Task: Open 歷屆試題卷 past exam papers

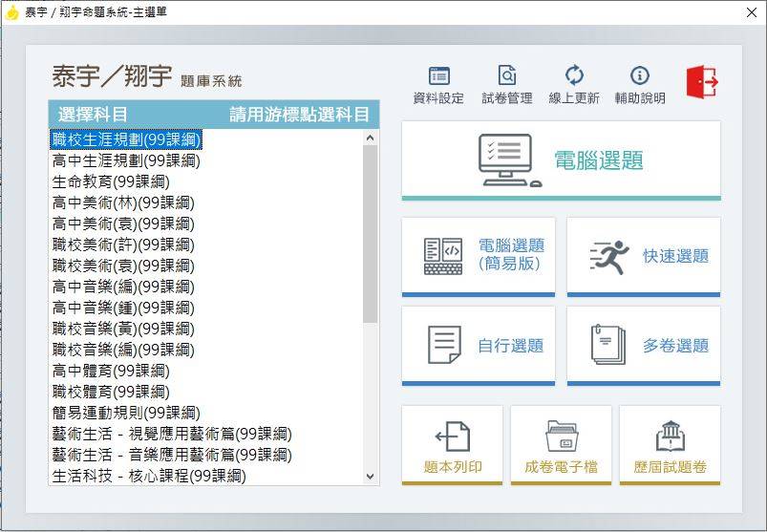Action: tap(670, 445)
